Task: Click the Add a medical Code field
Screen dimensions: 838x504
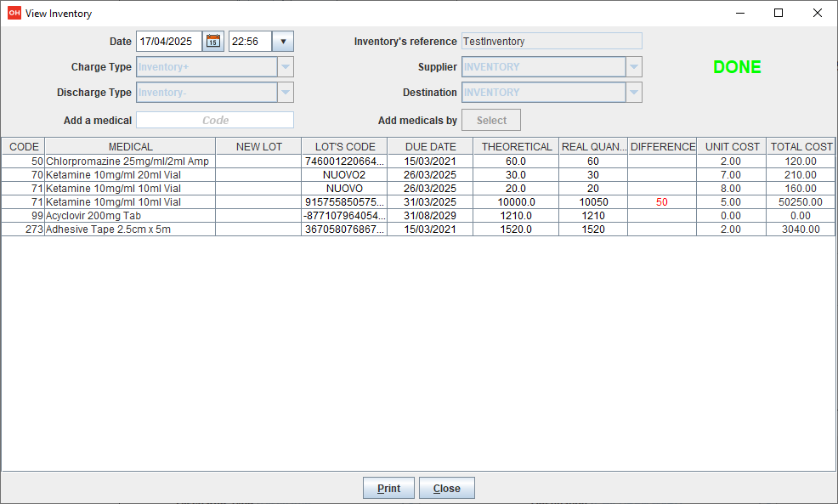Action: pos(215,121)
